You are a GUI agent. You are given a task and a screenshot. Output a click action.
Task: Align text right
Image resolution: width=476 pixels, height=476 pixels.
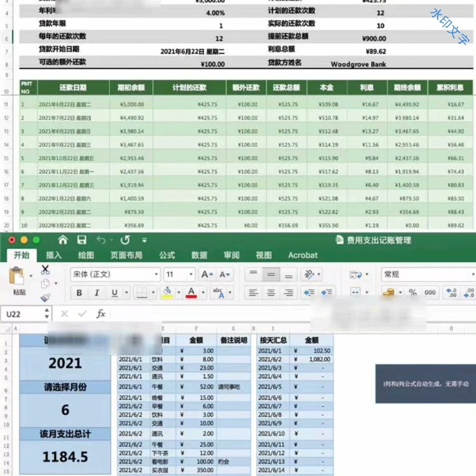tap(289, 293)
